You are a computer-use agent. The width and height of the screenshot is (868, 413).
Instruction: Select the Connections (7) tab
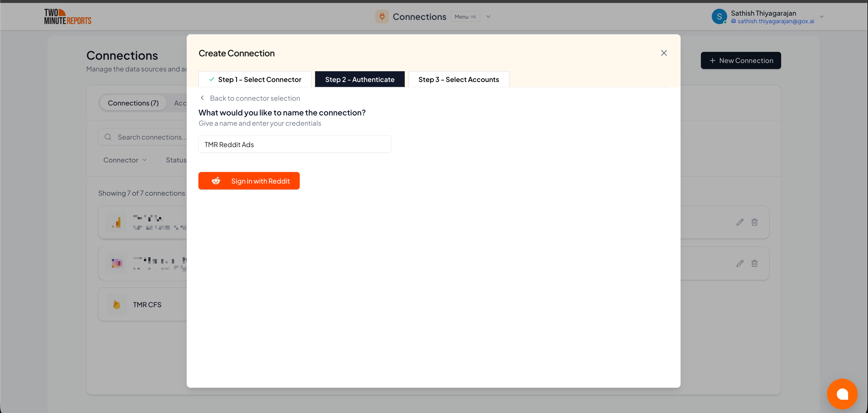pos(133,103)
